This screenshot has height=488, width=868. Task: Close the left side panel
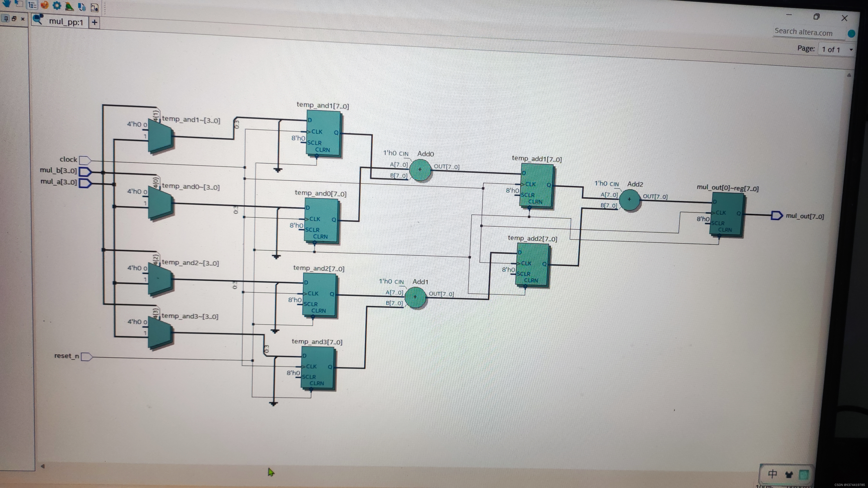click(23, 19)
